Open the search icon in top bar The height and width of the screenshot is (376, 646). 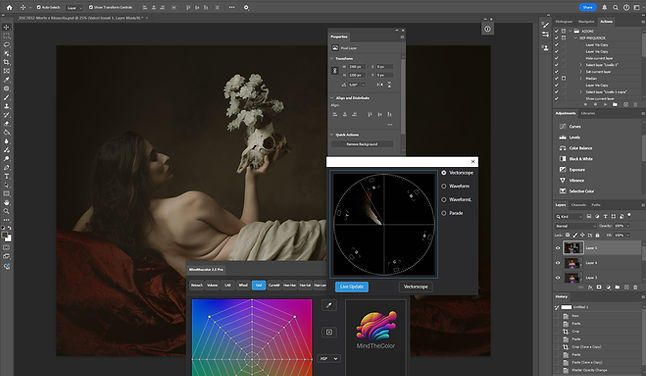click(x=615, y=7)
